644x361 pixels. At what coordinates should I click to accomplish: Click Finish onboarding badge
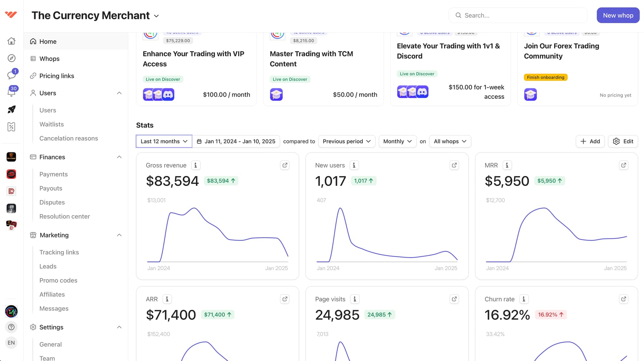tap(545, 77)
